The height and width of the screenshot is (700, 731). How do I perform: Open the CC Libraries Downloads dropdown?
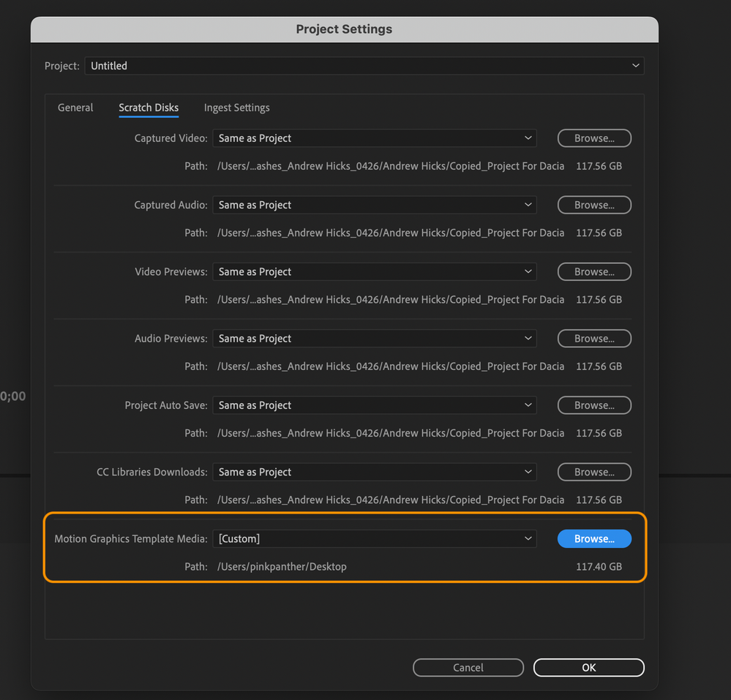375,472
